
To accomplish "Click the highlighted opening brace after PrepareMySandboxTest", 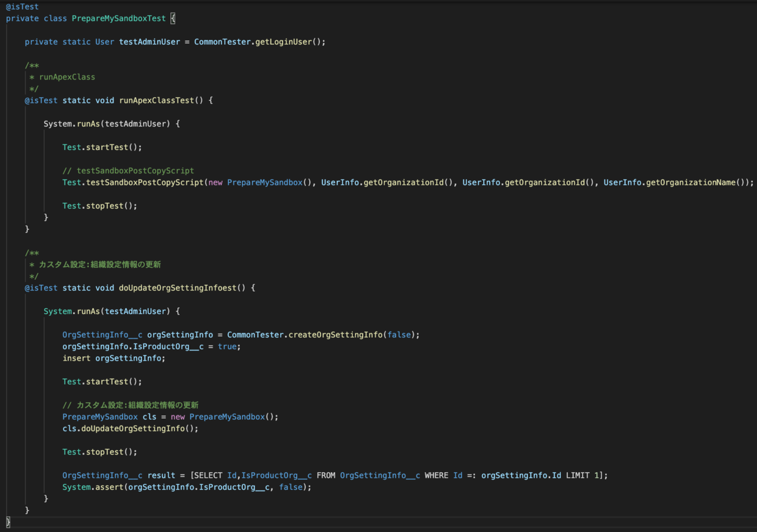I will coord(173,18).
